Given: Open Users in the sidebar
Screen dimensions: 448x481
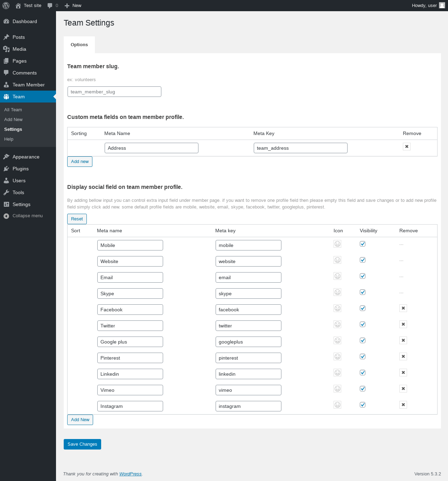Looking at the screenshot, I should (x=28, y=181).
